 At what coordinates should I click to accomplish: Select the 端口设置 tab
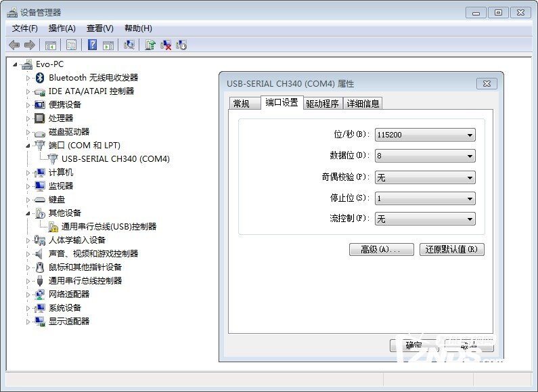pos(282,102)
